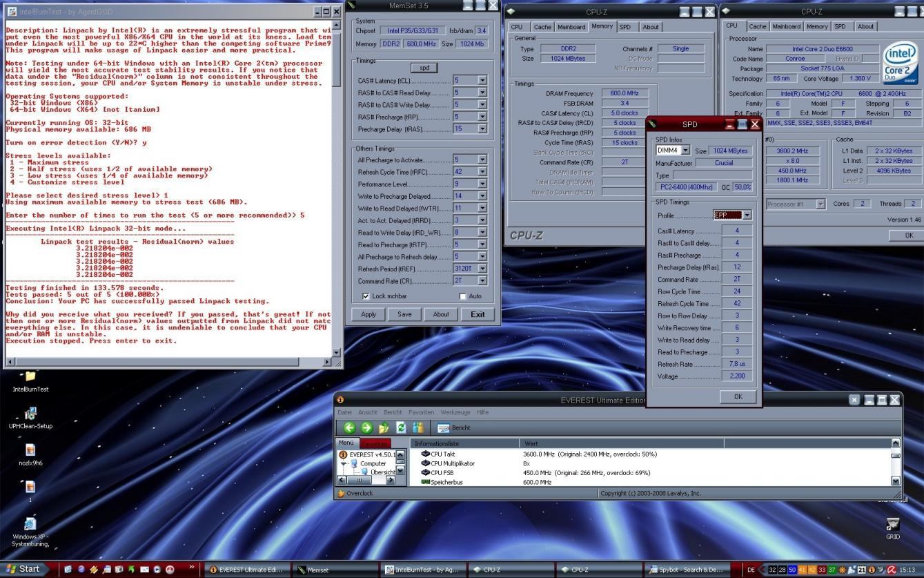
Task: Click the MemSet title bar icon
Action: (353, 6)
